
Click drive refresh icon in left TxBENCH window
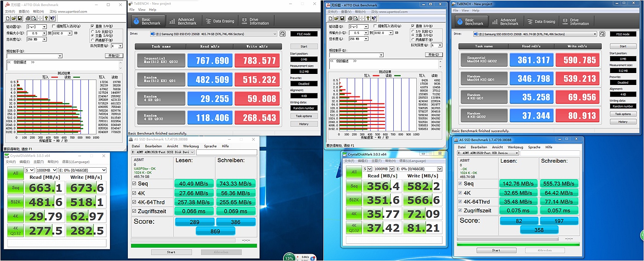coord(282,34)
